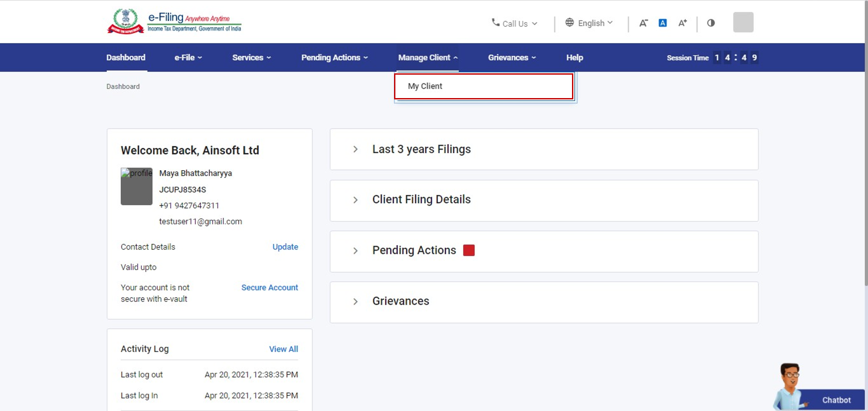Click the red Pending Actions indicator
The image size is (868, 411).
coord(469,250)
